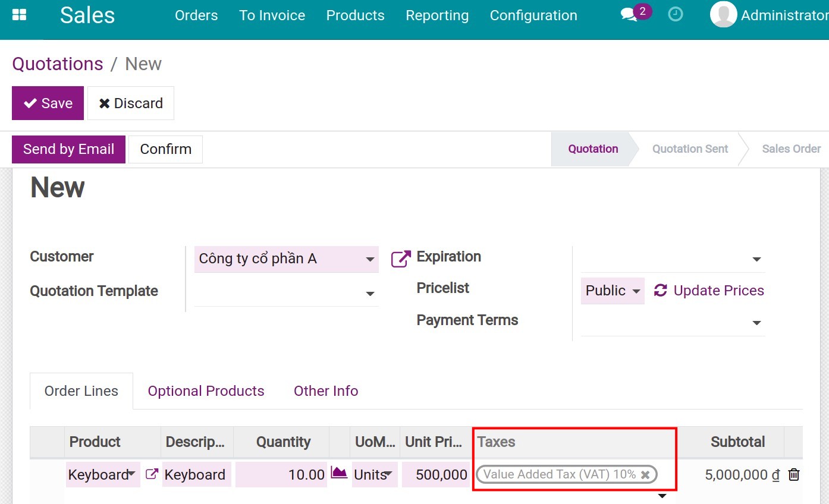Open the To Invoice menu

pyautogui.click(x=272, y=15)
